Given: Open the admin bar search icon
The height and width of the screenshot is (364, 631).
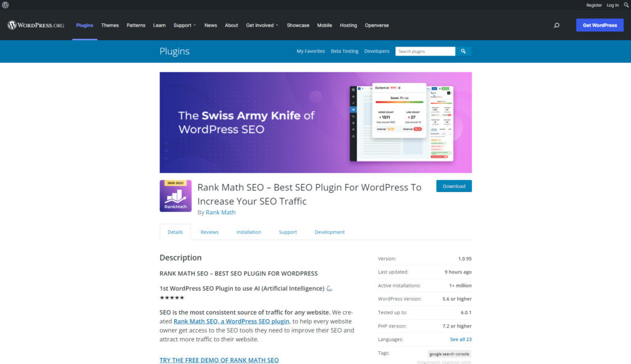Looking at the screenshot, I should pos(626,5).
